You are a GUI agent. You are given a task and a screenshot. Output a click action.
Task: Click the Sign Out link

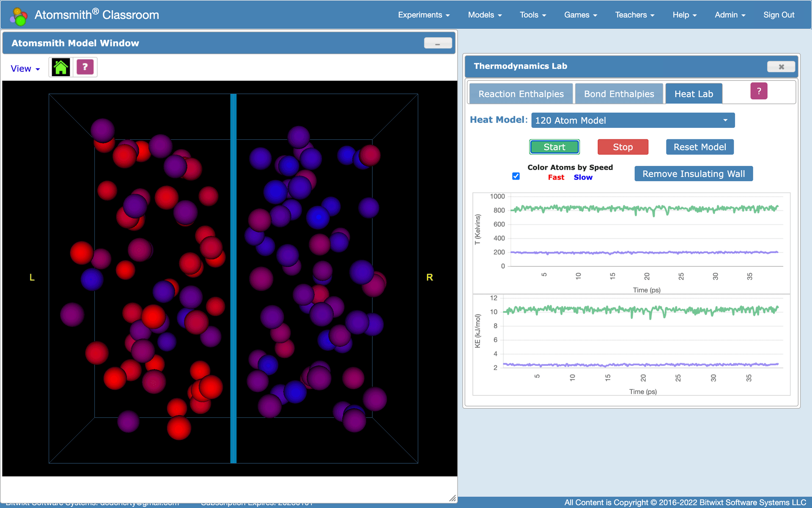779,15
